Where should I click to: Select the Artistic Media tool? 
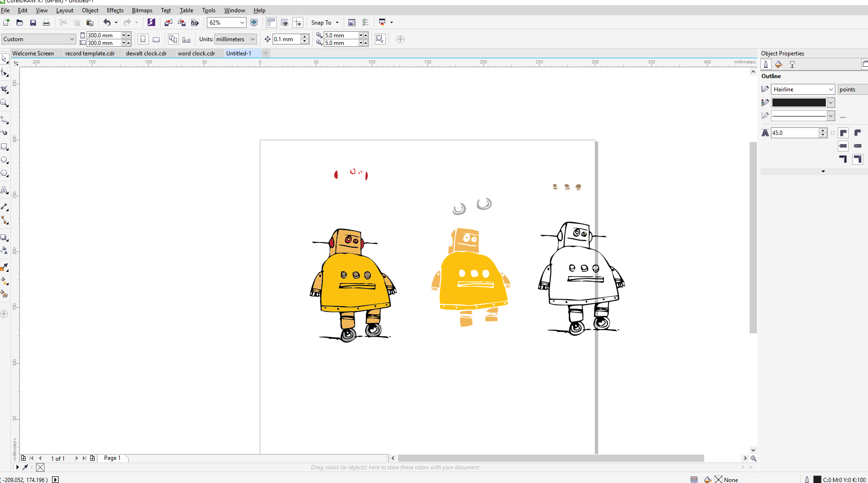pyautogui.click(x=4, y=133)
